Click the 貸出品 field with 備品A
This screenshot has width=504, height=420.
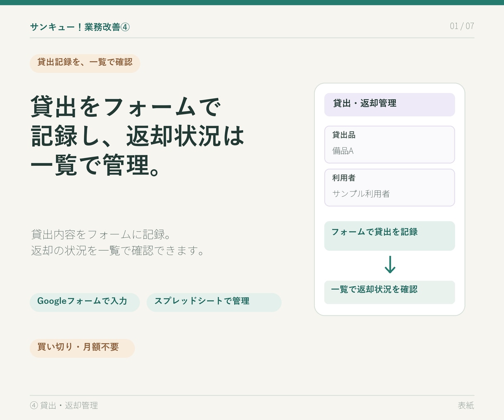point(390,145)
